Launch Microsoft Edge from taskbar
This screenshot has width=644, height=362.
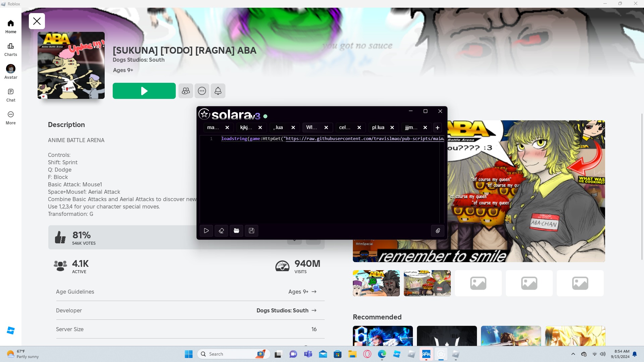(382, 354)
